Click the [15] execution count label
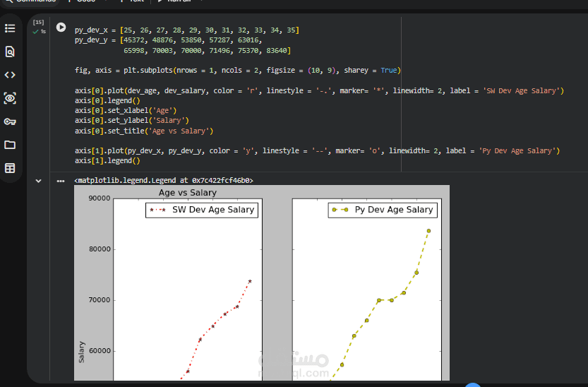 (x=38, y=22)
